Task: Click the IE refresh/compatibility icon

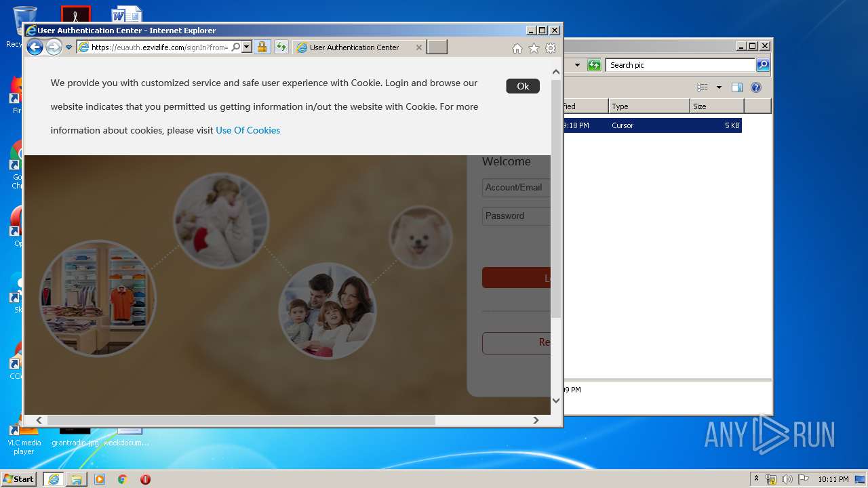Action: coord(281,47)
